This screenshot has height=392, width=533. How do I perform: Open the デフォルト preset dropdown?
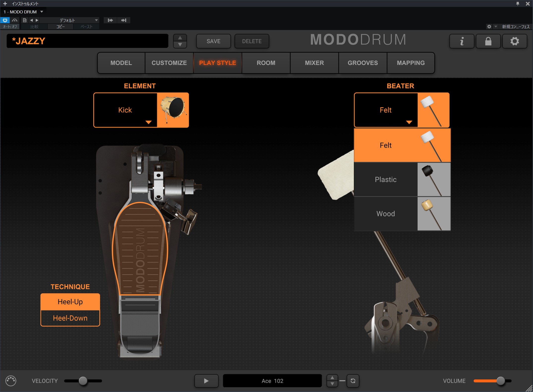click(x=70, y=20)
